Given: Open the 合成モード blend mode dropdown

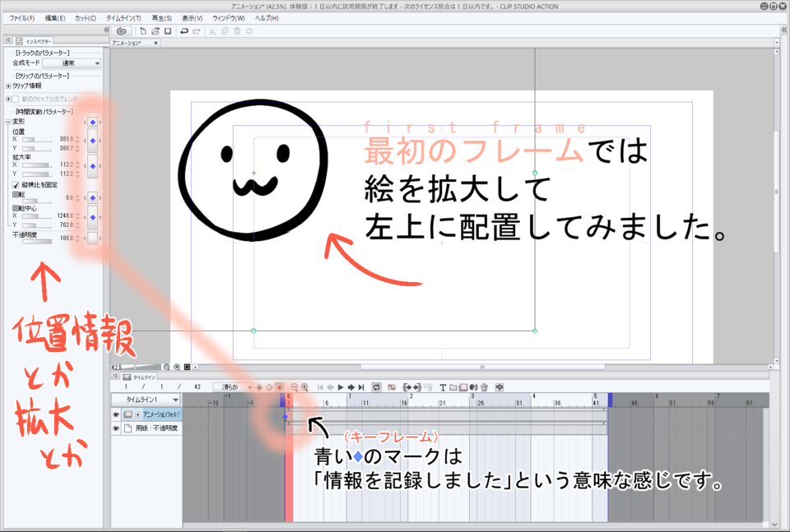Looking at the screenshot, I should [x=71, y=63].
